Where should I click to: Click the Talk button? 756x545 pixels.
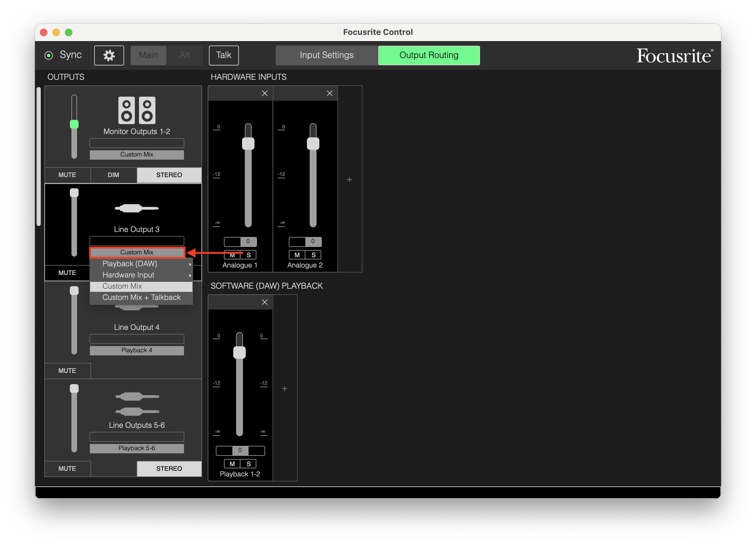[224, 55]
